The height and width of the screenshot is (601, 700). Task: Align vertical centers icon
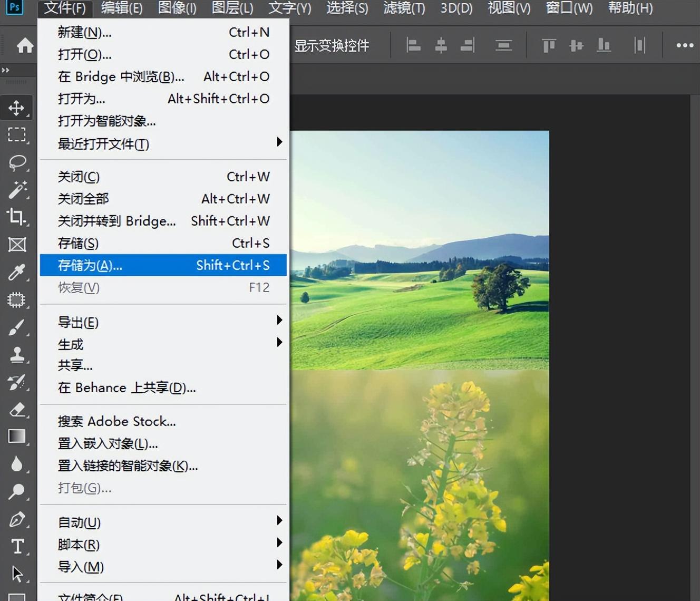pyautogui.click(x=576, y=46)
